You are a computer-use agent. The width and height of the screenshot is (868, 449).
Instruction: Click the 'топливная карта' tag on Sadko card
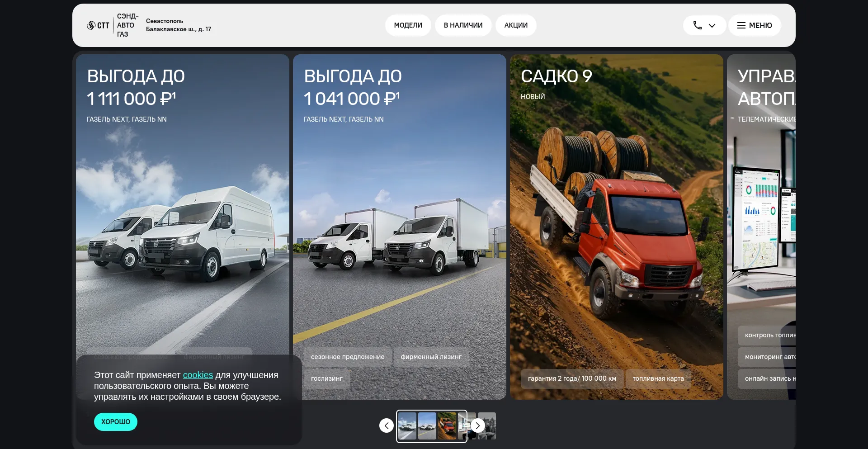[x=658, y=378]
